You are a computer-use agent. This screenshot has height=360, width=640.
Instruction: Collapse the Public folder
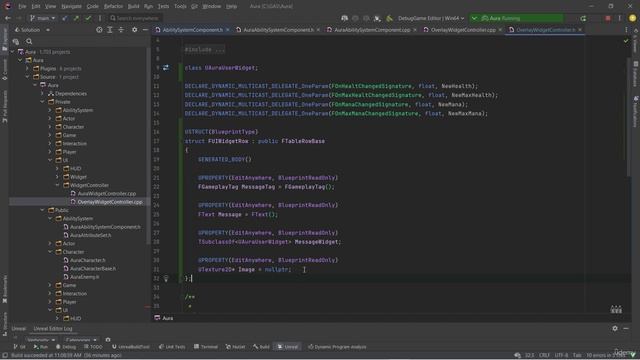(42, 210)
